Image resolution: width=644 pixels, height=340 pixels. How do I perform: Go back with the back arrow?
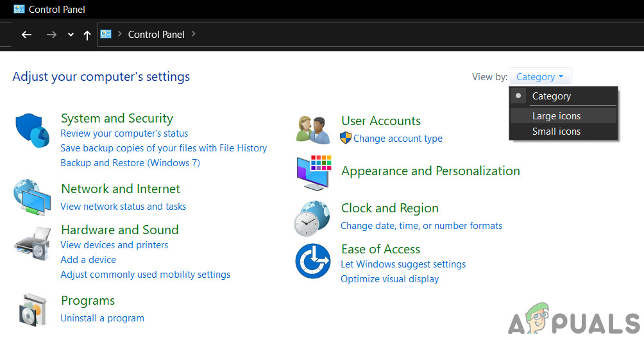pyautogui.click(x=26, y=35)
